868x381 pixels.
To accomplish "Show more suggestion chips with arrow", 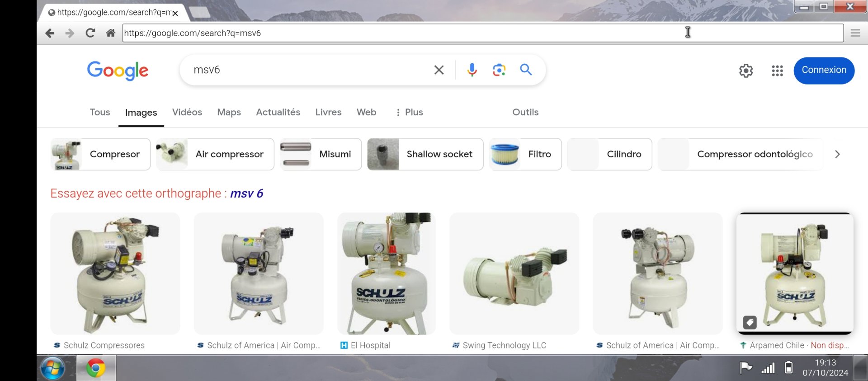I will tap(837, 154).
